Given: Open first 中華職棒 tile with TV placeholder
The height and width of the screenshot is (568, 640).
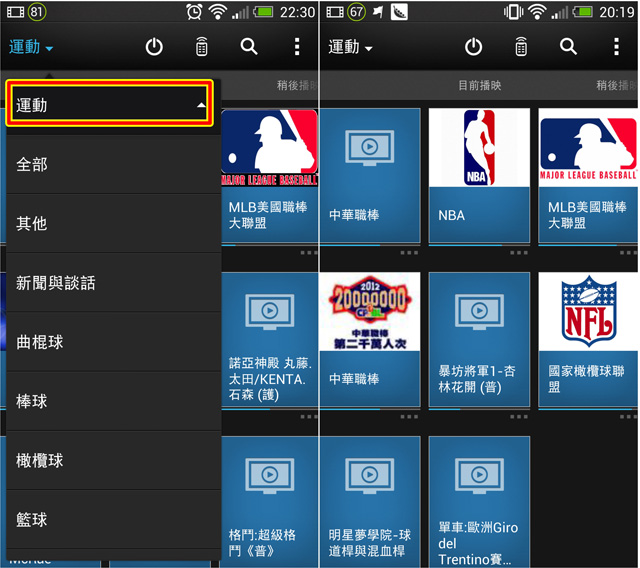Looking at the screenshot, I should pyautogui.click(x=370, y=175).
